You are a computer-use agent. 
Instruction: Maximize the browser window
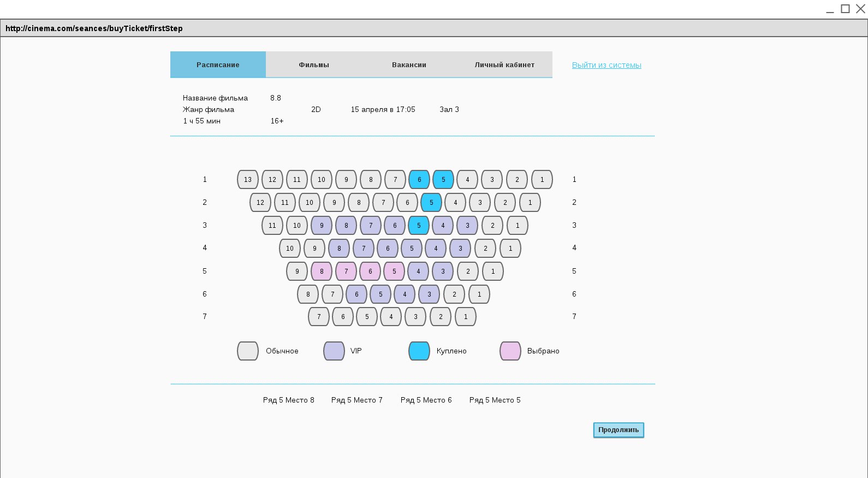click(845, 8)
